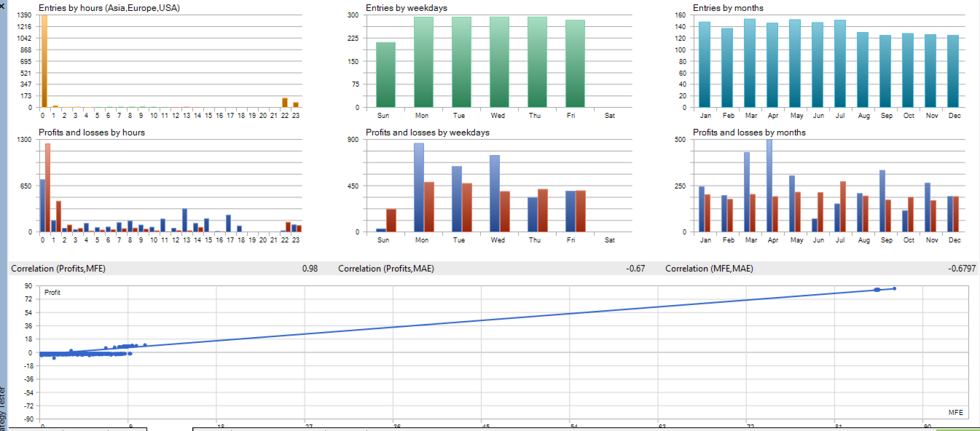Click the Profits and losses by weekdays title

[x=428, y=133]
